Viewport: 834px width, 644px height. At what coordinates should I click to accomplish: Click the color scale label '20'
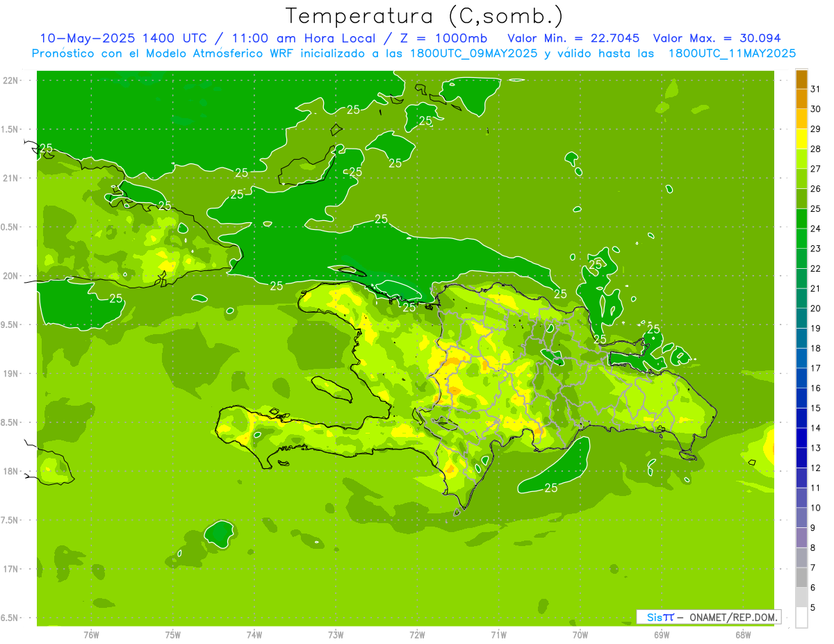point(815,308)
